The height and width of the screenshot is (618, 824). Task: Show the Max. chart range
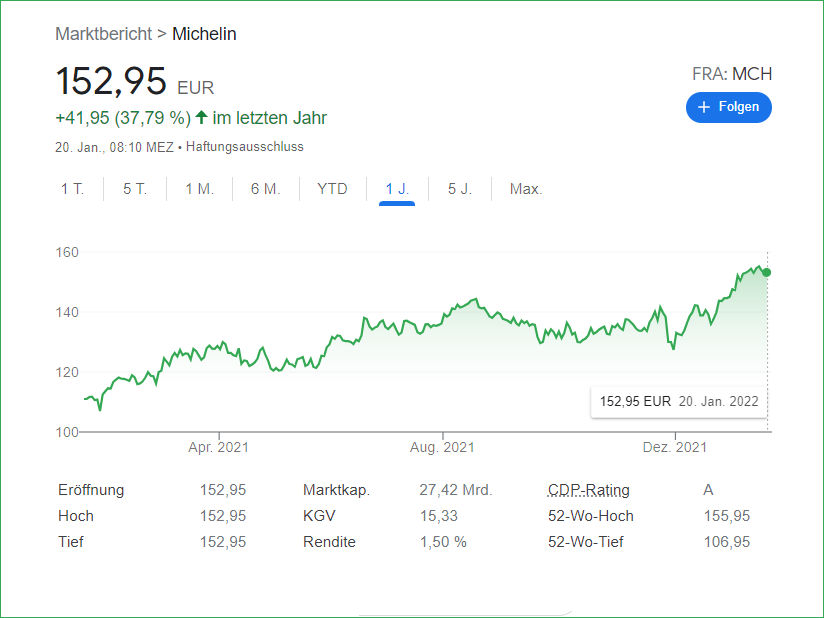tap(526, 189)
